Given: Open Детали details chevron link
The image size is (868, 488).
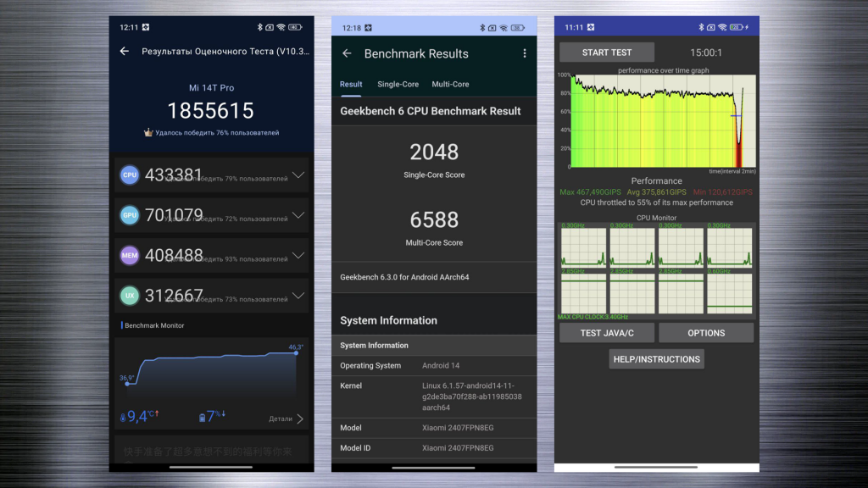Looking at the screenshot, I should pyautogui.click(x=287, y=419).
